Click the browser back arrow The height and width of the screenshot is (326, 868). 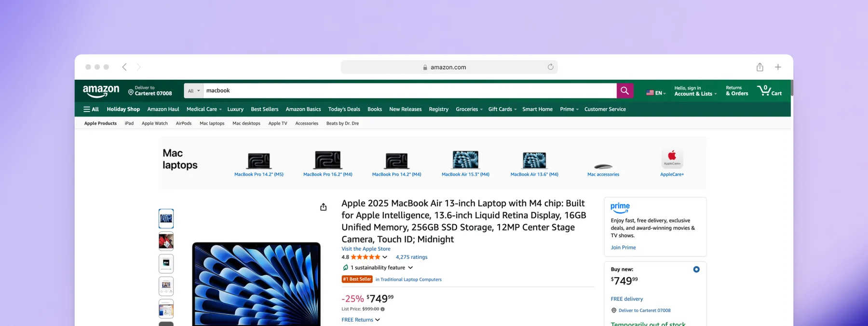coord(124,67)
